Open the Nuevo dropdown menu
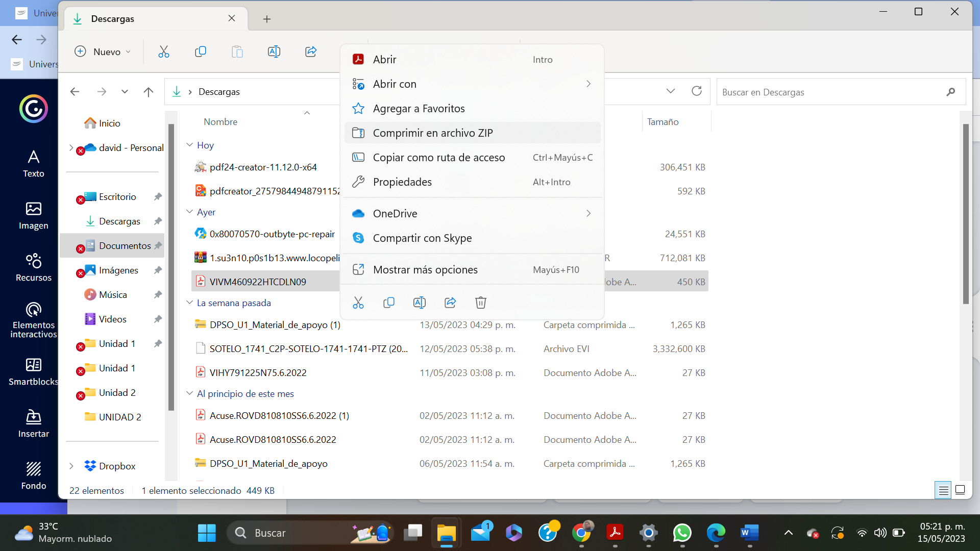This screenshot has width=980, height=551. [x=103, y=52]
